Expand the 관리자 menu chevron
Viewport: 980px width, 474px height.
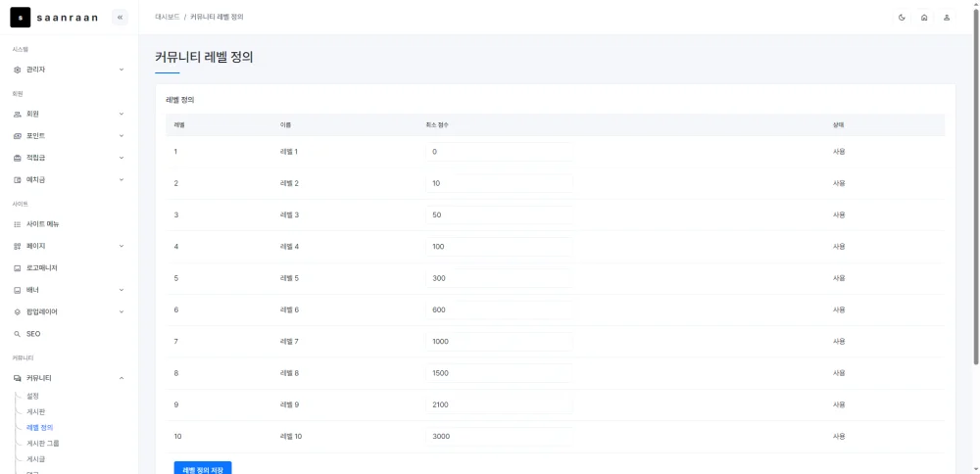(122, 70)
